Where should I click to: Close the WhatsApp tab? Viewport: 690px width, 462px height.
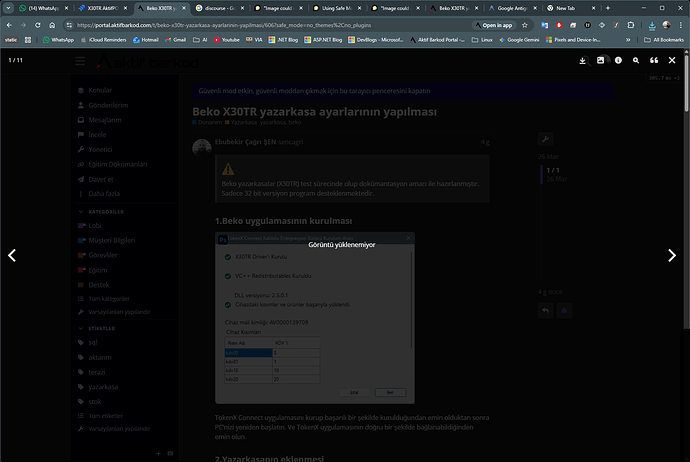tap(66, 8)
